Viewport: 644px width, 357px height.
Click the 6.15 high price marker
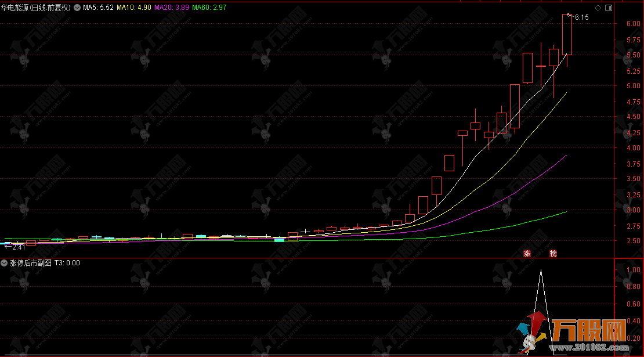coord(581,17)
